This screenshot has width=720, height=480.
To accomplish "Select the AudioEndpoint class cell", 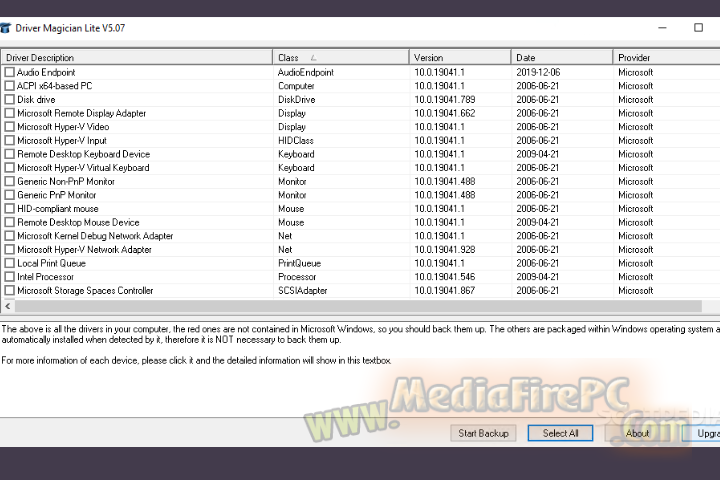I will [x=306, y=72].
